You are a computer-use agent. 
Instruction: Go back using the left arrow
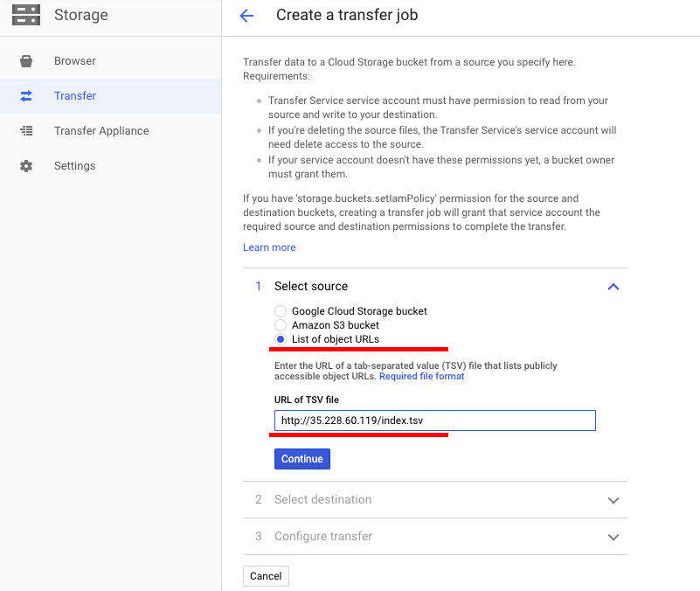click(246, 16)
